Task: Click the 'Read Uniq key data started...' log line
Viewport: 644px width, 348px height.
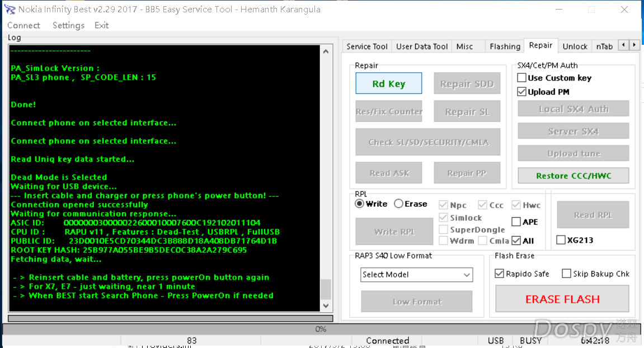Action: (72, 159)
